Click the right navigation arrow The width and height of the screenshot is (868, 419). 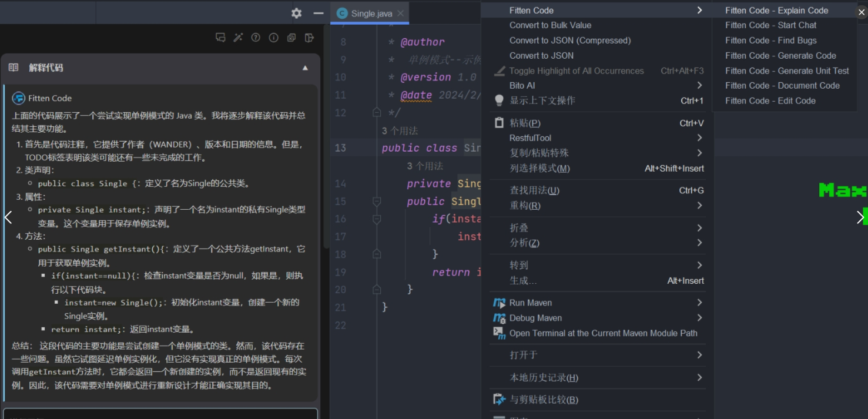(861, 217)
